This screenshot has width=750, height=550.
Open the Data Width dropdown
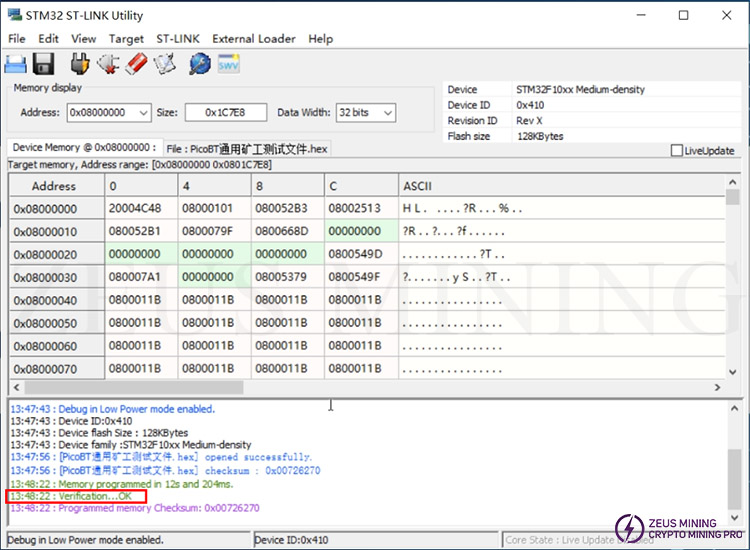[387, 113]
